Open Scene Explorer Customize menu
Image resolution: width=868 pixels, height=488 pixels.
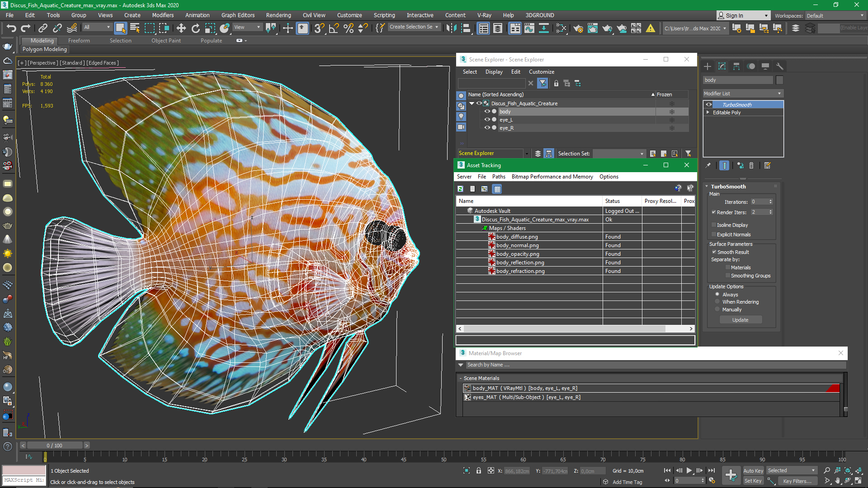tap(542, 72)
